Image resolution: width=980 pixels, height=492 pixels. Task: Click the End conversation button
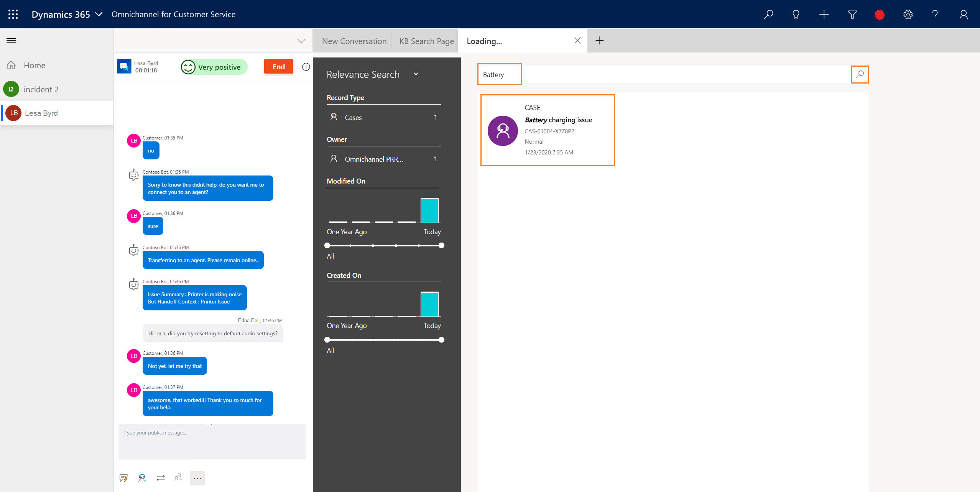pos(278,66)
